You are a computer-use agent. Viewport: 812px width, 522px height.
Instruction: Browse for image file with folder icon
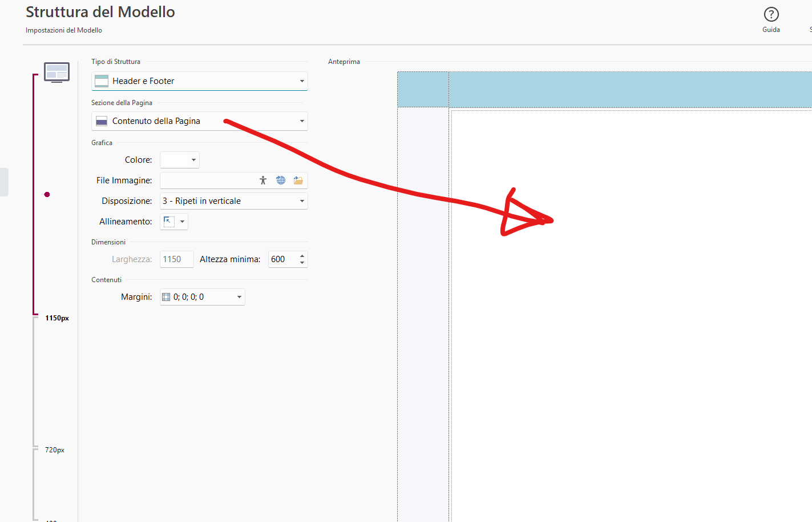(298, 180)
